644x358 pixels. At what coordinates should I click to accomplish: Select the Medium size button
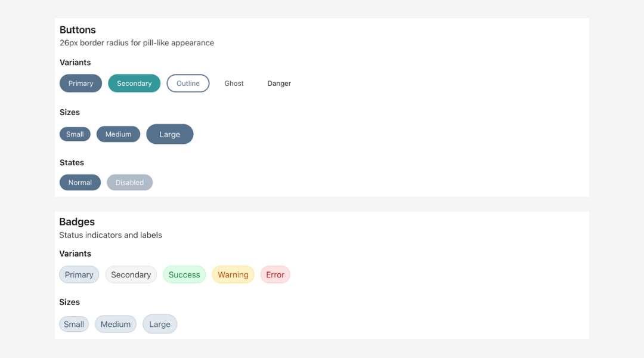(118, 134)
